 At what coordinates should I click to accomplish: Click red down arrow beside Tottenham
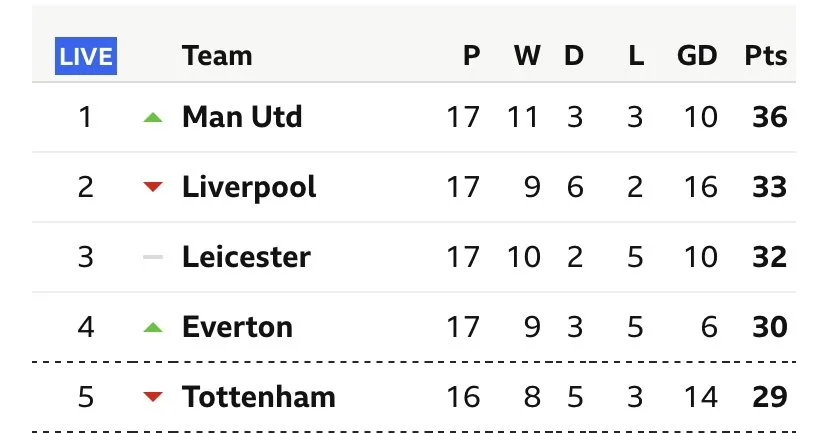[x=152, y=397]
